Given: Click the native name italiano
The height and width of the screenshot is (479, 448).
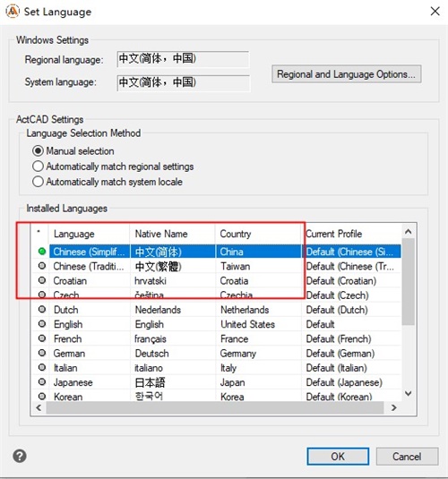Looking at the screenshot, I should tap(149, 367).
